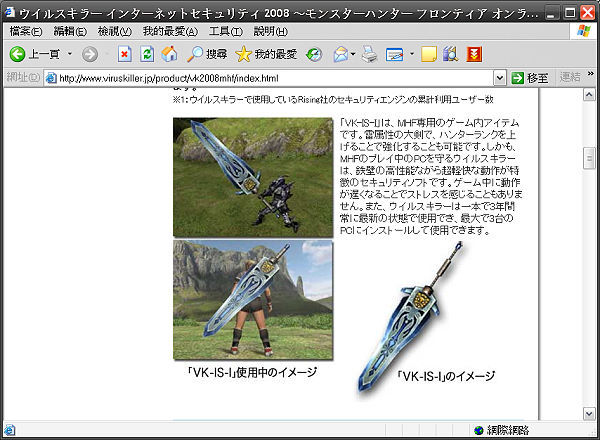Open Search magnifier toolbar button
This screenshot has width=600, height=440.
click(x=207, y=54)
